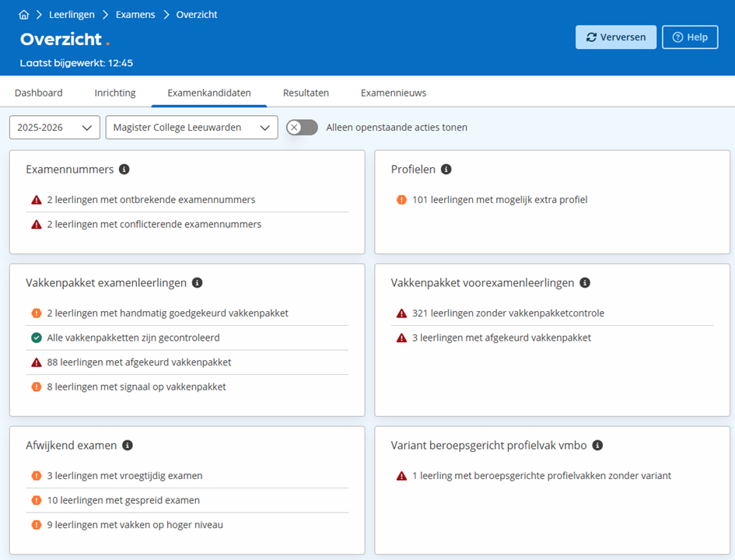Image resolution: width=735 pixels, height=560 pixels.
Task: Go to the Examennieuws tab
Action: point(394,93)
